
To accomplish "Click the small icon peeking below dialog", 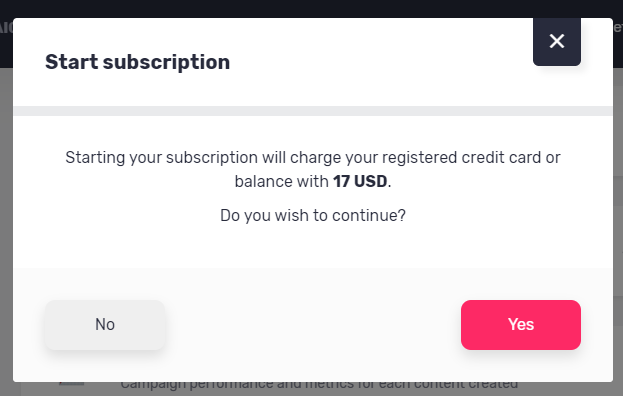I will tap(72, 384).
